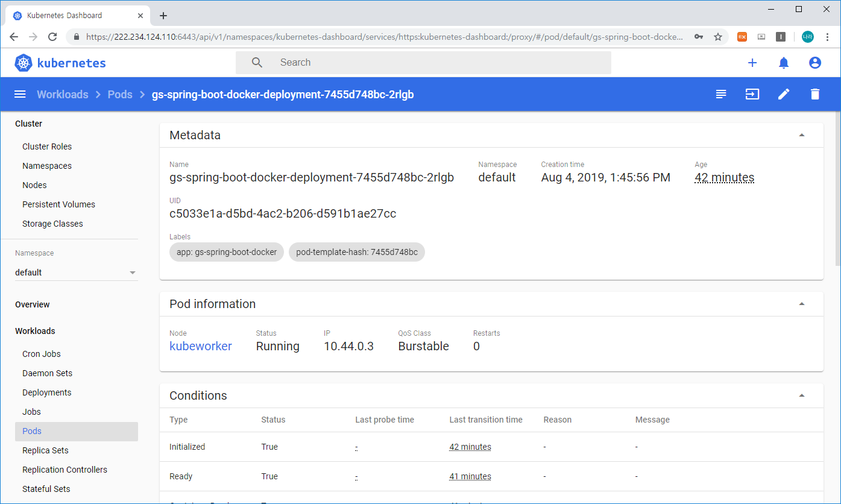Image resolution: width=841 pixels, height=504 pixels.
Task: Click Creation time Aug 4, 2019 value
Action: [606, 177]
